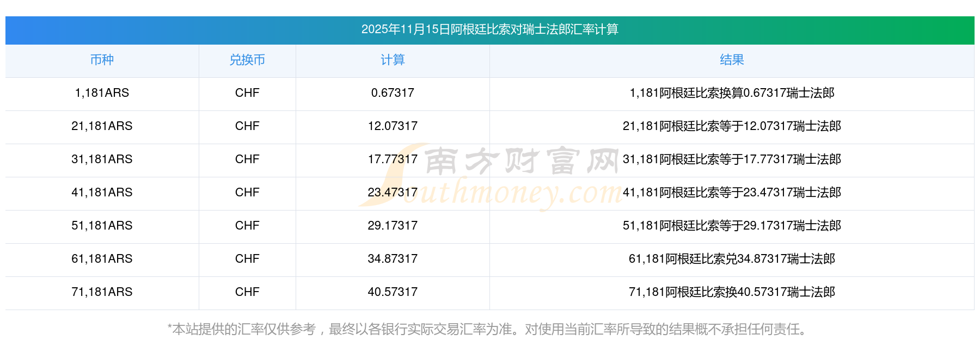The width and height of the screenshot is (980, 346).
Task: Select the '1,181ARS' cell
Action: [x=102, y=93]
